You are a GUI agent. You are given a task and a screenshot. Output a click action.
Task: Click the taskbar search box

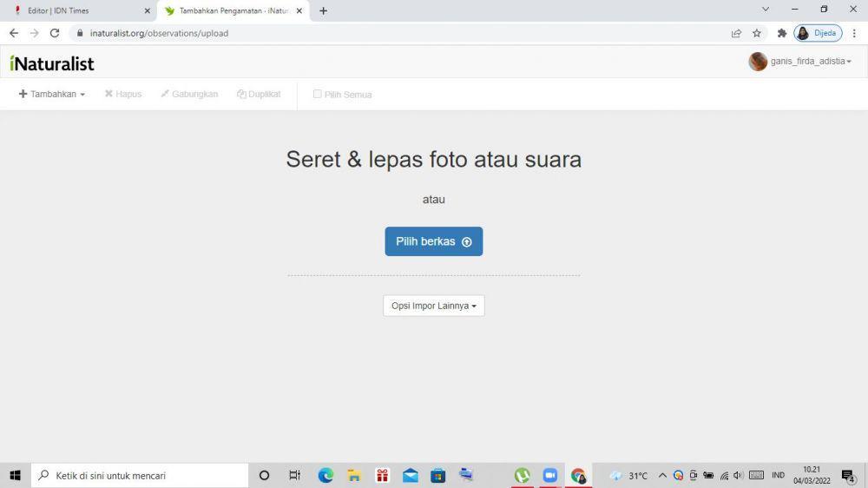tap(140, 475)
